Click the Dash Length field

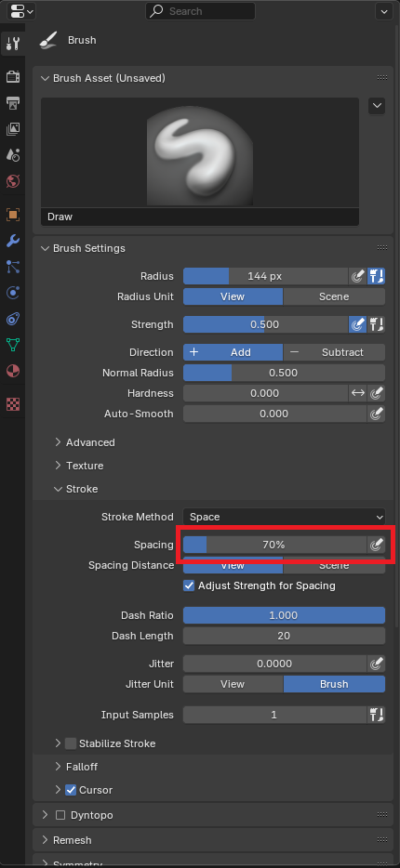click(284, 636)
